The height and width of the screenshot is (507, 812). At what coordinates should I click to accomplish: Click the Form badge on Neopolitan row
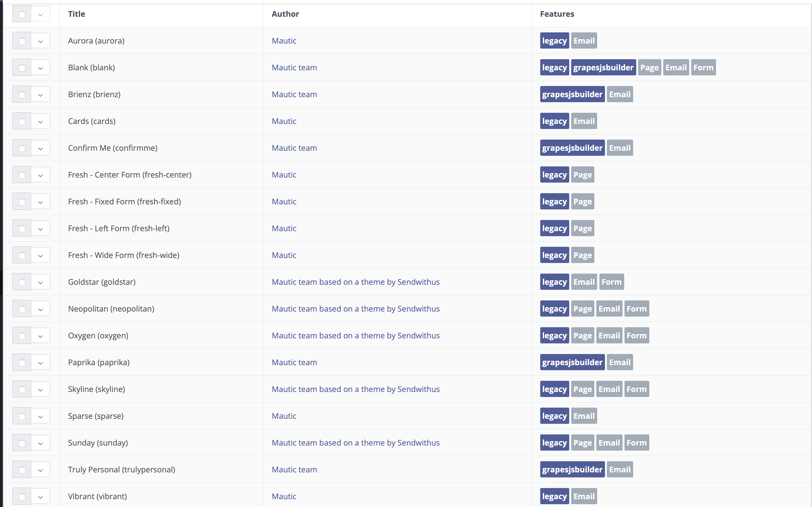click(636, 308)
